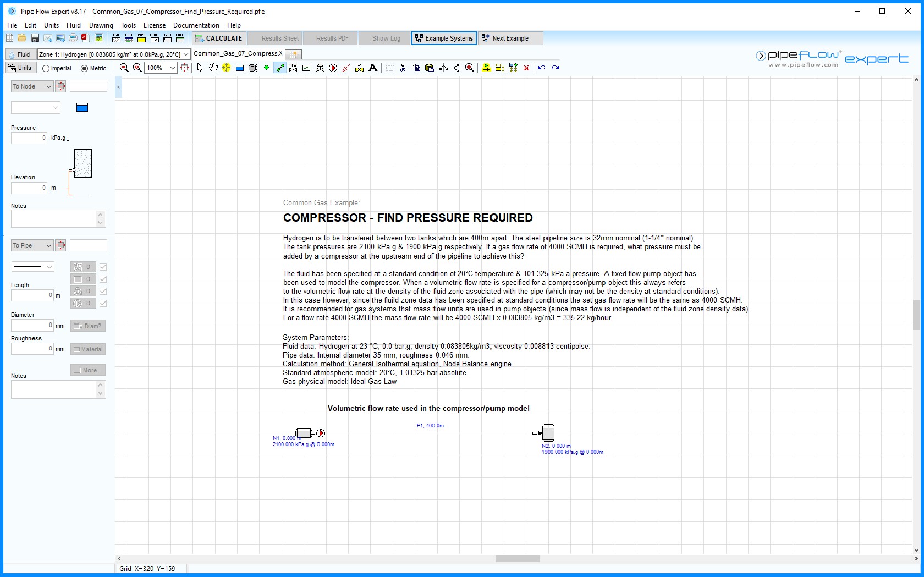Open the CALC settings icon
Screen dimensions: 924x577
pos(180,38)
